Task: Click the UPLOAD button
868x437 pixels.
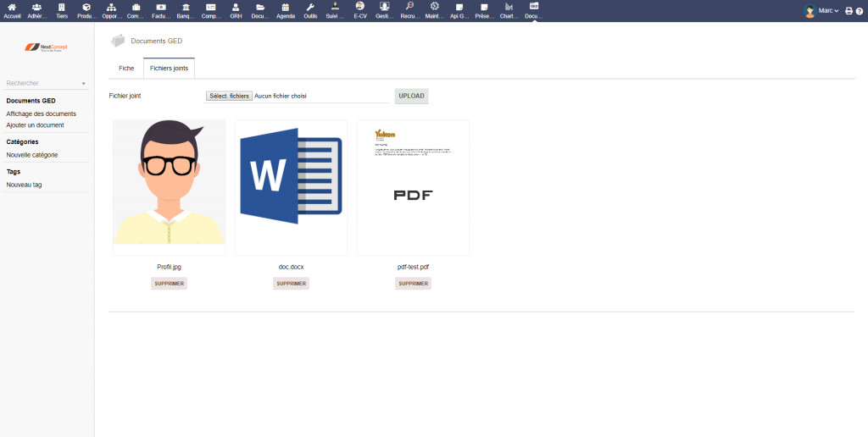Action: point(411,96)
